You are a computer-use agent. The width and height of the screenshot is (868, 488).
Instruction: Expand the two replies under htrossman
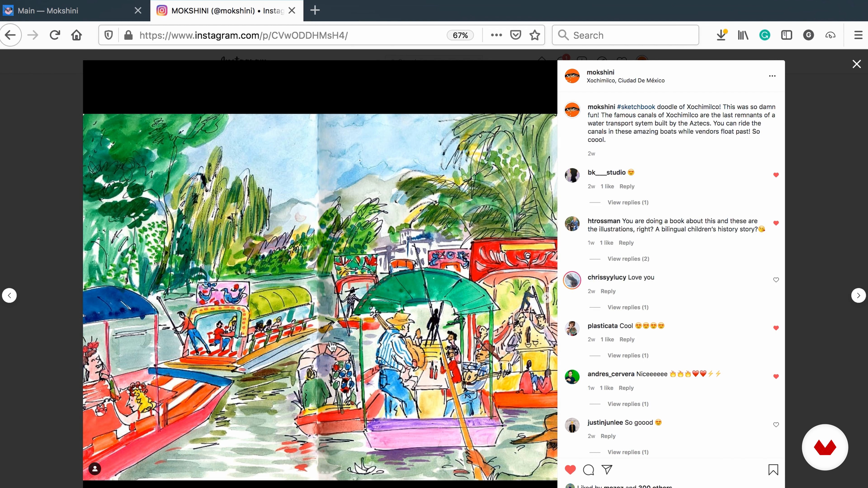click(x=628, y=259)
